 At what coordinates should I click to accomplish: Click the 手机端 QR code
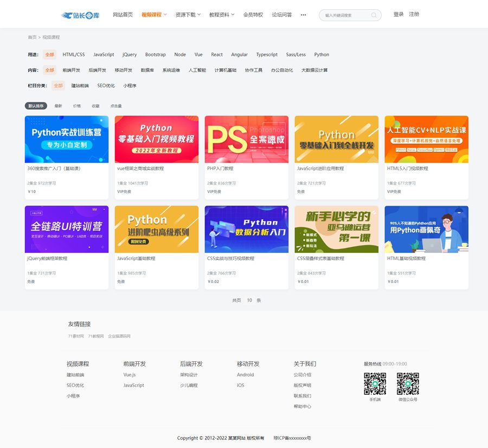pos(375,383)
